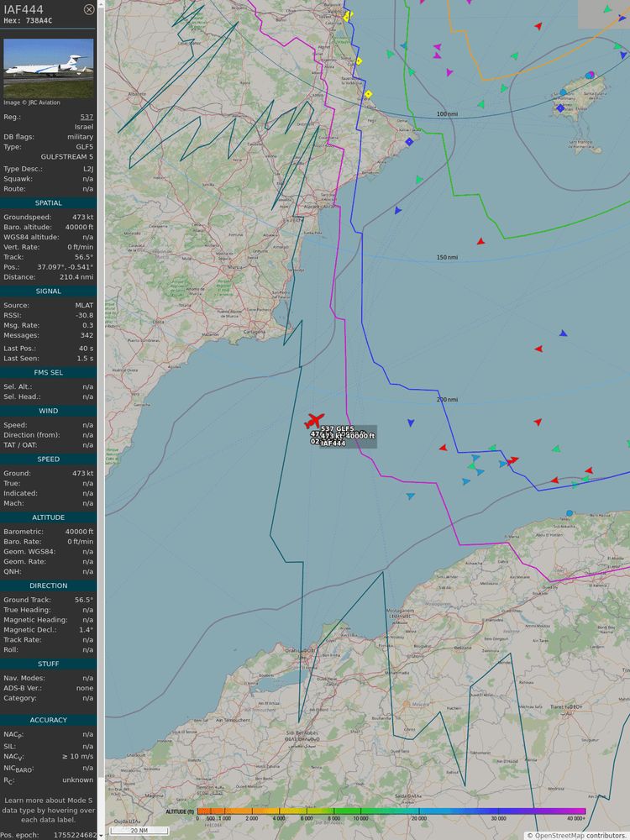
Task: Click the Image © JRC Aviation credit
Action: (x=32, y=102)
